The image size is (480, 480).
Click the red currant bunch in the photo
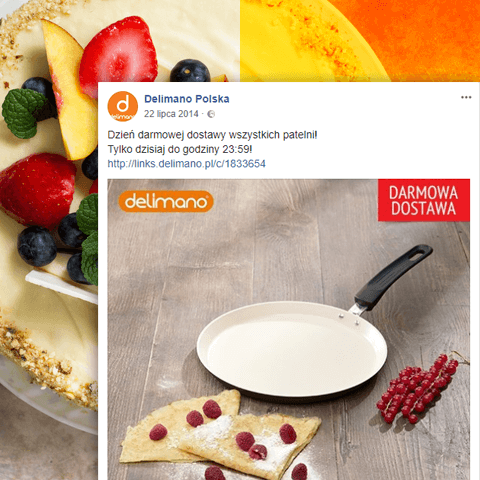tap(421, 389)
